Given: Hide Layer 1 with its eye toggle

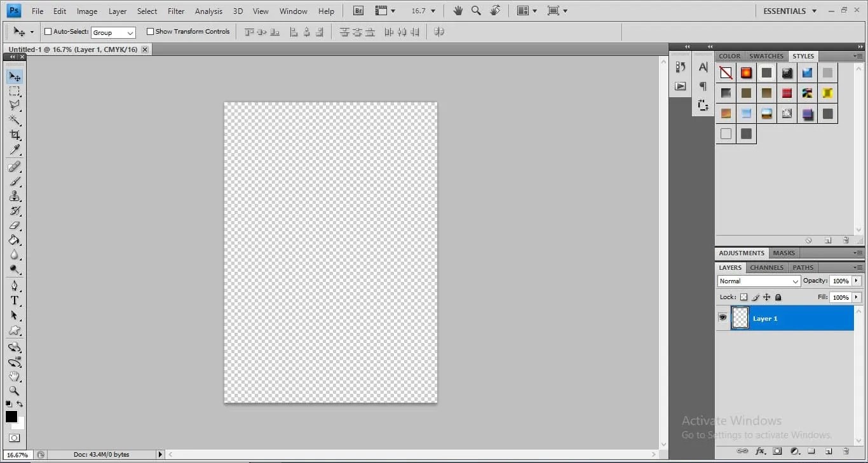Looking at the screenshot, I should (722, 318).
